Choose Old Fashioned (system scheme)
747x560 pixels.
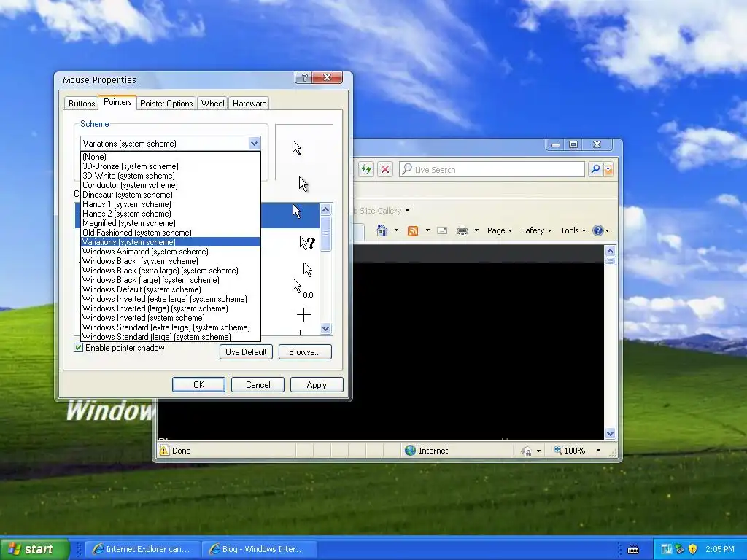click(171, 233)
